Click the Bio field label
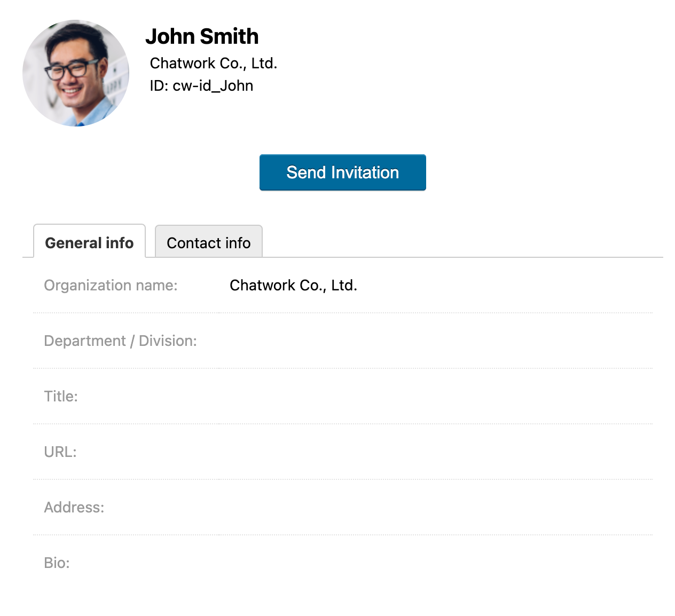 click(x=57, y=563)
